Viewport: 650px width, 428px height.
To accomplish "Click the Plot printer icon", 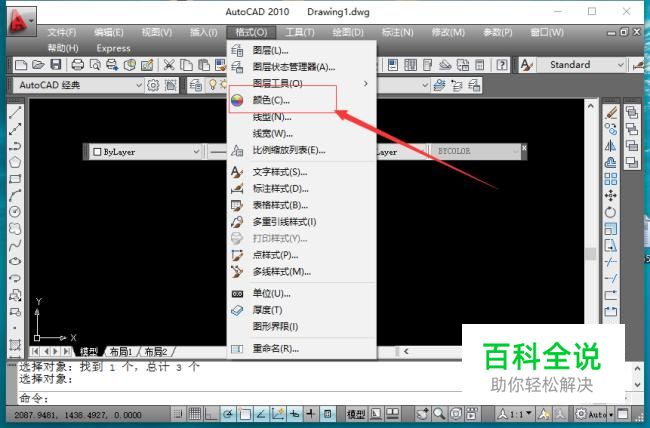I will click(x=78, y=65).
